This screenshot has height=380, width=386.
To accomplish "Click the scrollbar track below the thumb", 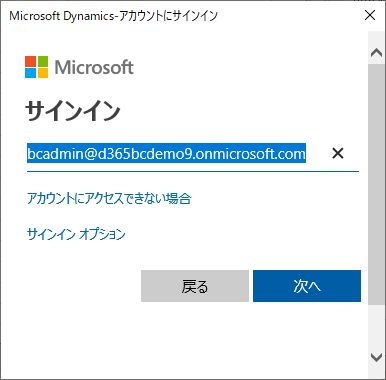I will pyautogui.click(x=377, y=325).
